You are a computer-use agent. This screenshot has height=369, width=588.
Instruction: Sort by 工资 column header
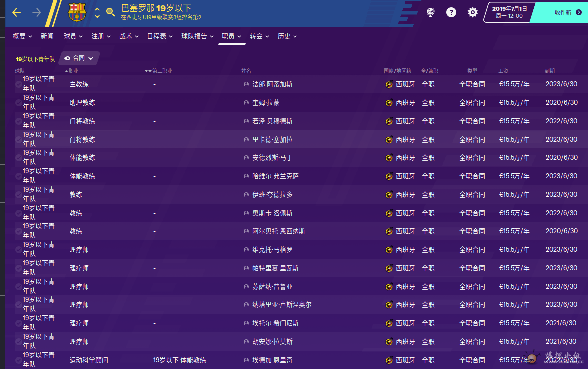[503, 71]
